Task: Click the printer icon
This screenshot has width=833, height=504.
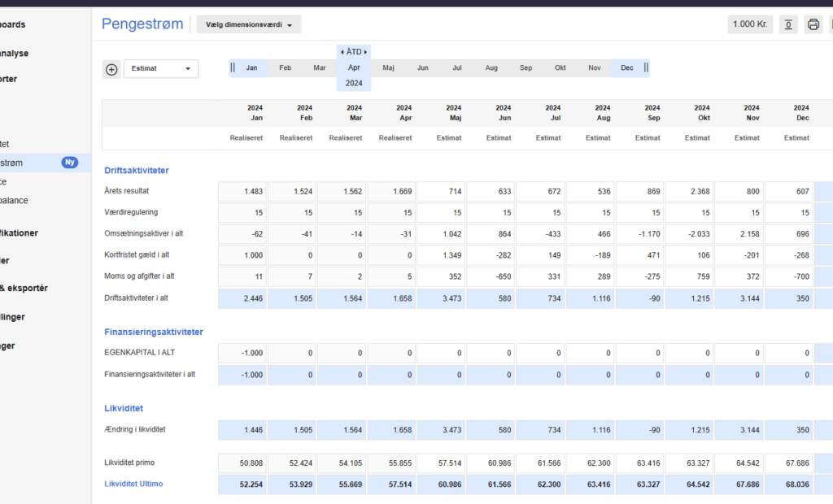Action: 813,24
